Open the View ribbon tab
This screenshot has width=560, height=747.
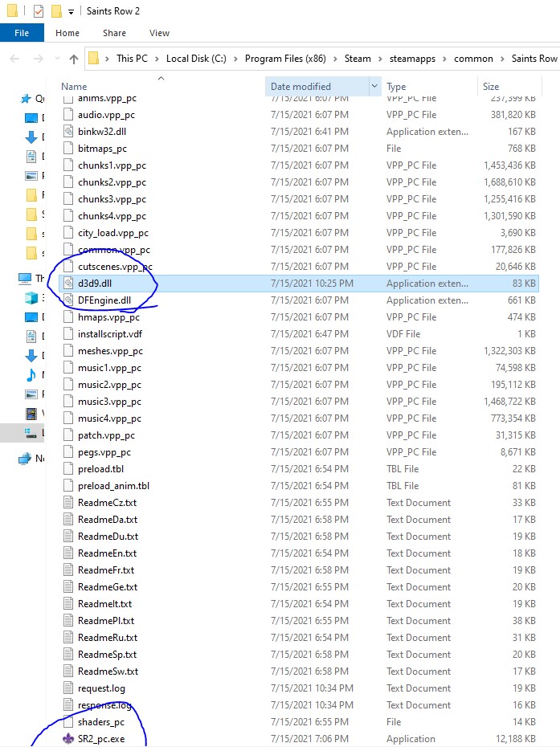(x=159, y=33)
